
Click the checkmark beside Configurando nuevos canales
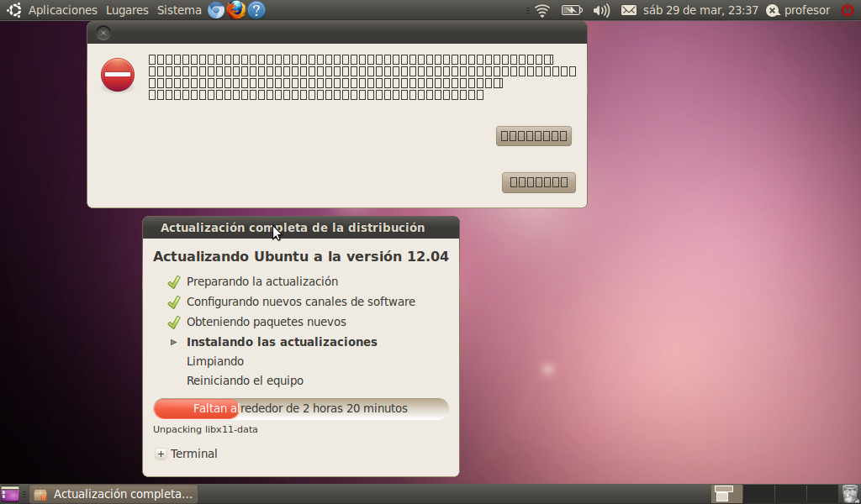(174, 302)
